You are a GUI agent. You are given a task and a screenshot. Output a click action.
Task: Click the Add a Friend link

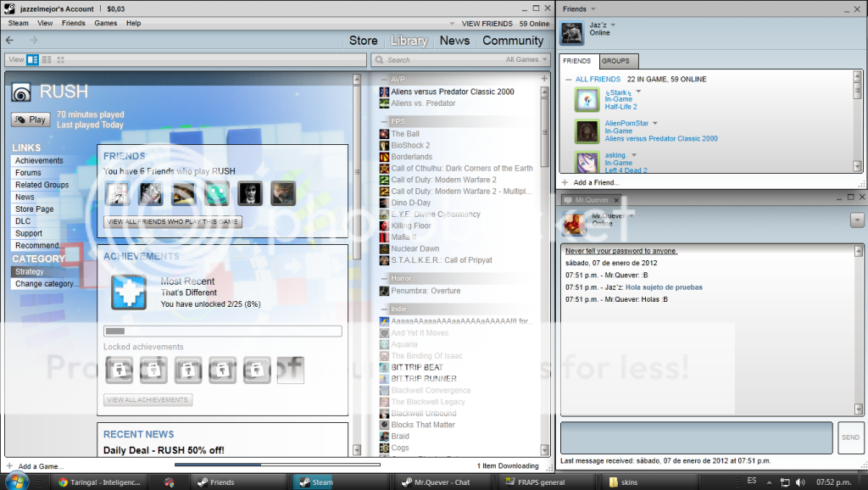pos(596,182)
